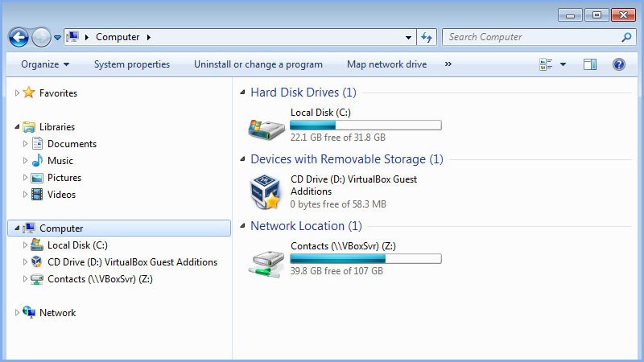Expand the arrow after Computer breadcrumb
Screen dimensions: 644x362
(x=149, y=37)
